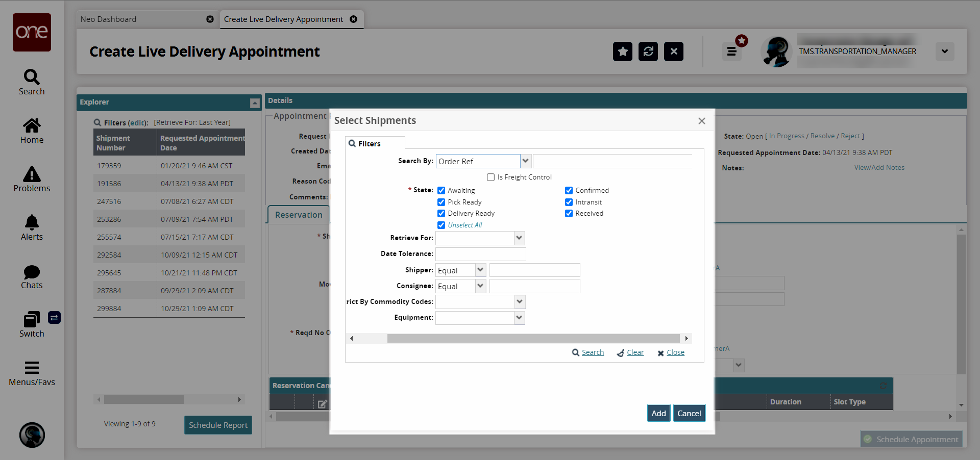
Task: Click the Search magnifier icon in sidebar
Action: pyautogui.click(x=32, y=78)
